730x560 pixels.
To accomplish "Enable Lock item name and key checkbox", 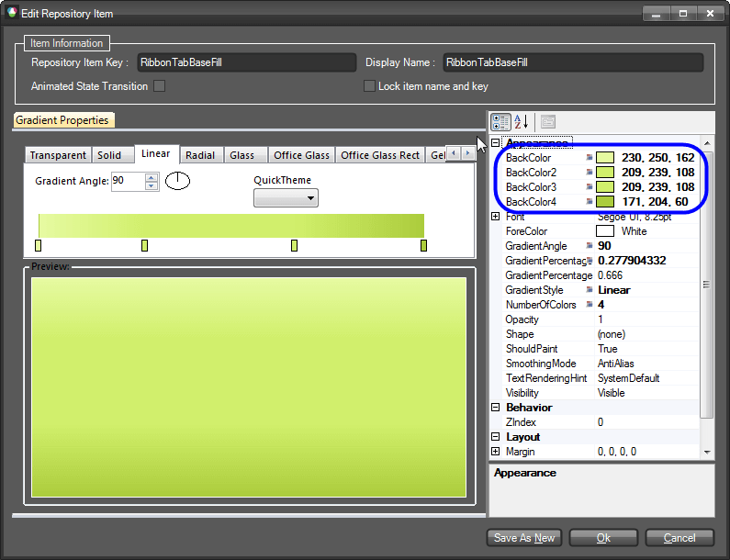I will [369, 86].
